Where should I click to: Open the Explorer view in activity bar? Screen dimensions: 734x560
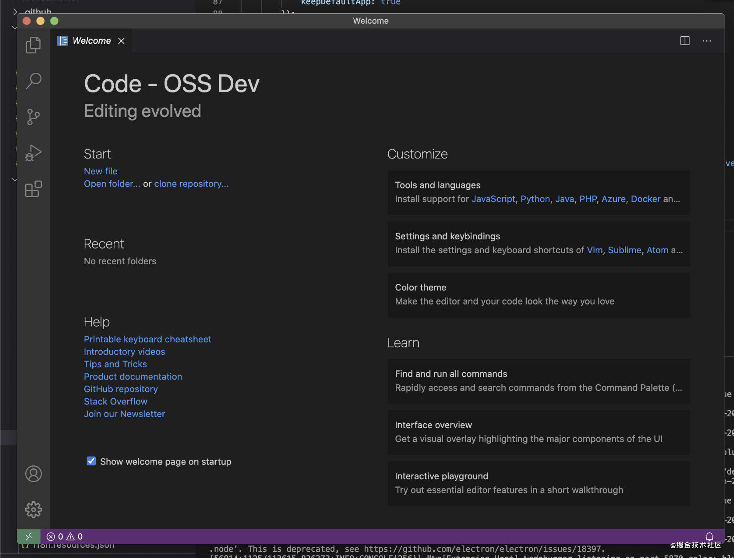(x=33, y=45)
